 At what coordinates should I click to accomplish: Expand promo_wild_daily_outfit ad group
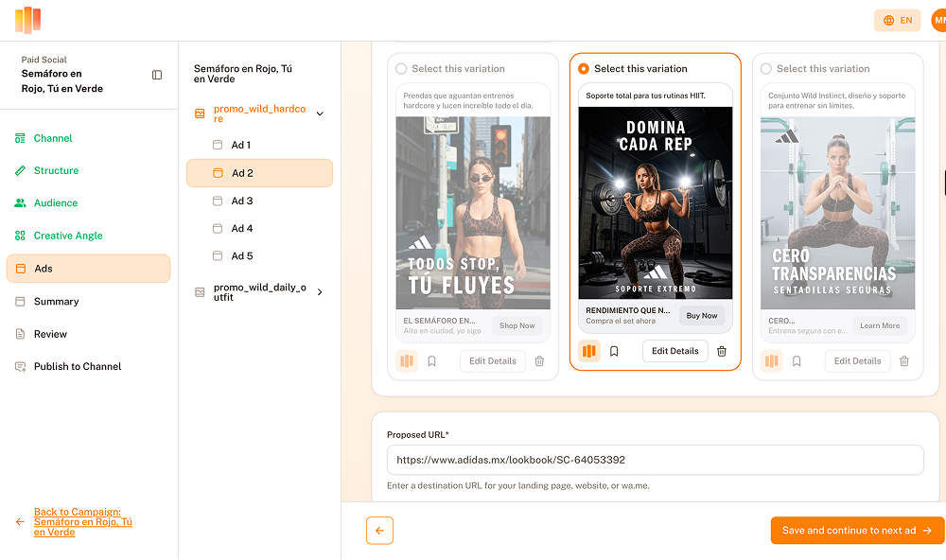[320, 292]
